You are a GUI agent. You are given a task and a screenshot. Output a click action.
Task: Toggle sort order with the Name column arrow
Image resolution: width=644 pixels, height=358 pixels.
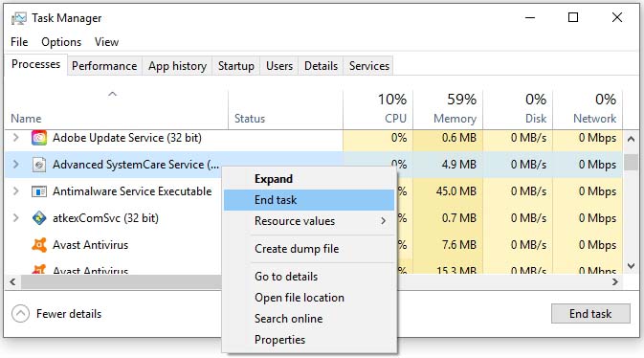(x=112, y=94)
